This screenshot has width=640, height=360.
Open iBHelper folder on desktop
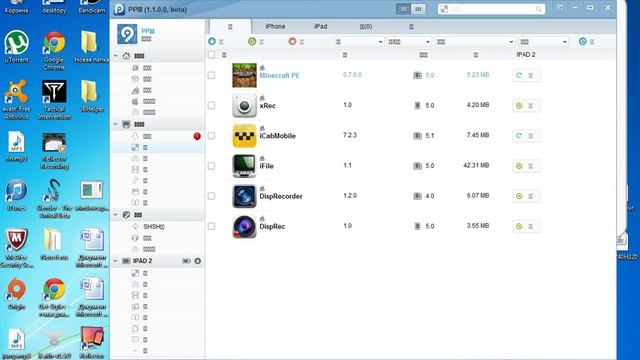pyautogui.click(x=91, y=95)
